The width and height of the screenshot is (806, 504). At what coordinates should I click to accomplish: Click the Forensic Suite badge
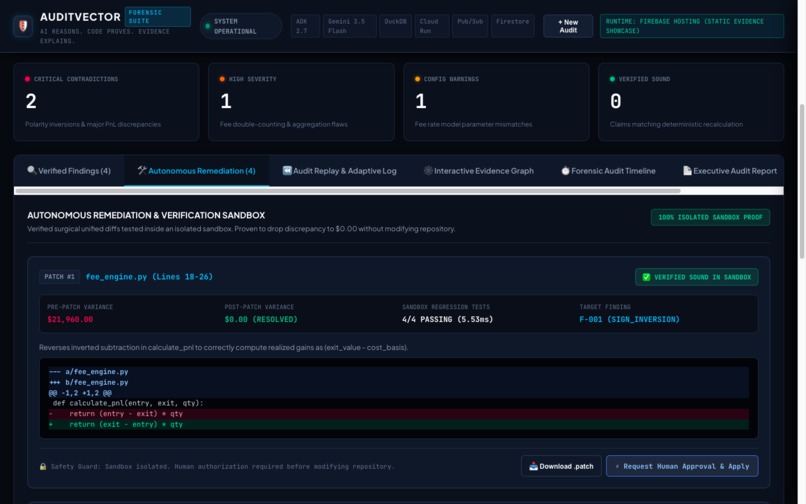tap(158, 16)
